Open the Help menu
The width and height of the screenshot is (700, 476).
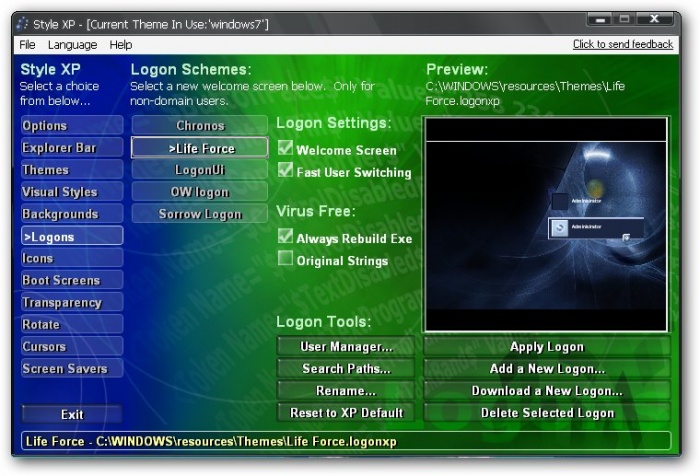coord(121,45)
